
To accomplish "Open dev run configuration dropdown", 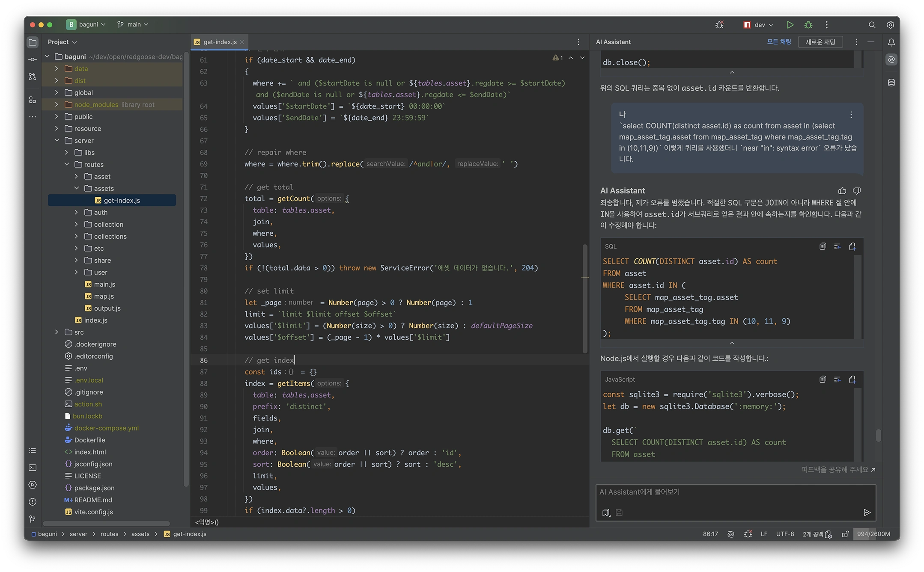I will click(759, 25).
